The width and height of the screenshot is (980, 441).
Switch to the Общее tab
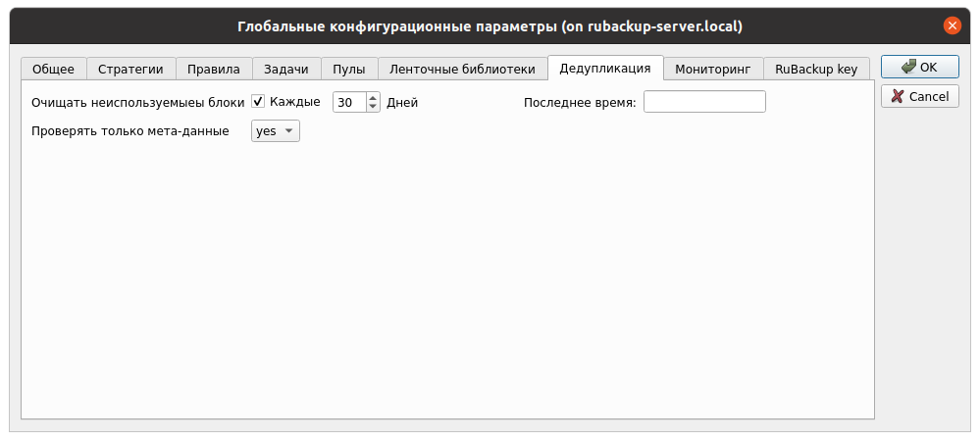[x=53, y=69]
